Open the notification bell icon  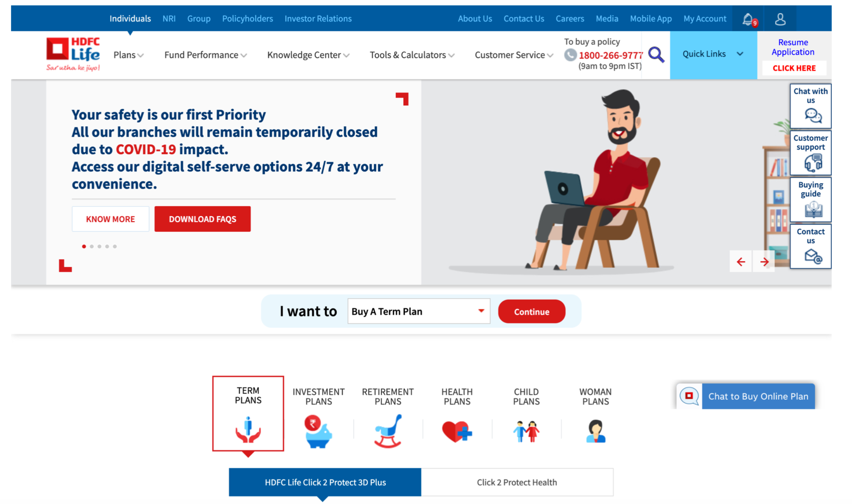tap(748, 19)
